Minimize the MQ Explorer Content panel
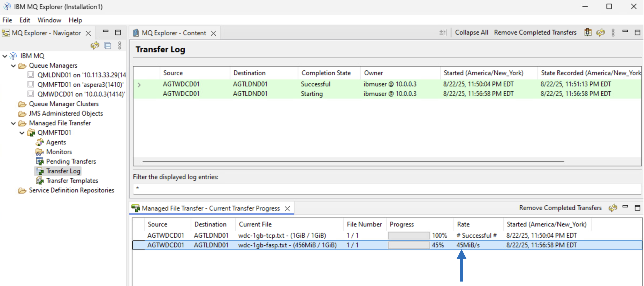644x286 pixels. [x=625, y=31]
